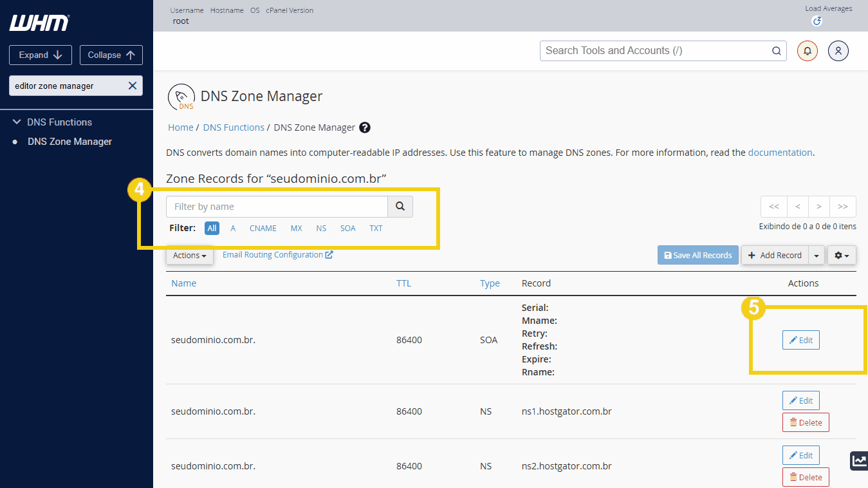
Task: Collapse all sidebar menu items
Action: tap(111, 55)
